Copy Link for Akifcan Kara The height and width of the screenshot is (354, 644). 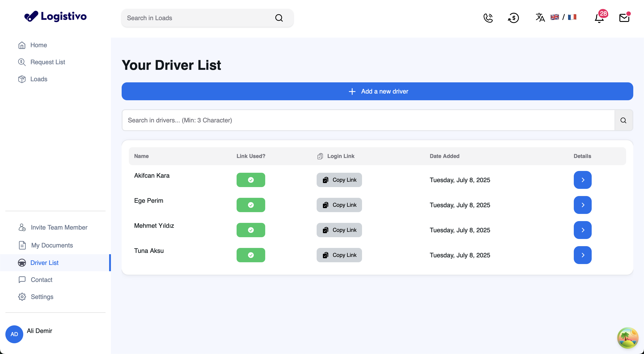(339, 180)
